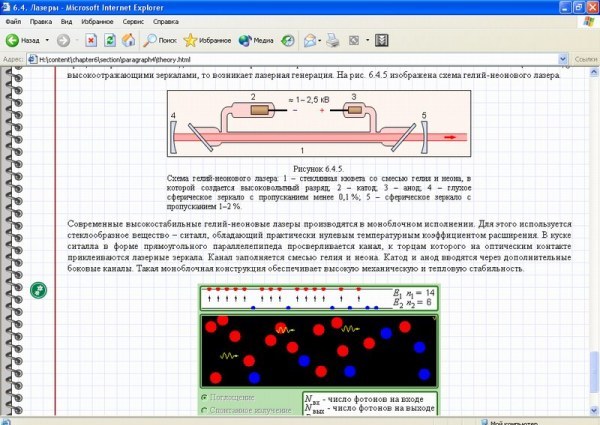Click the vertical scrollbar down arrow
This screenshot has height=425, width=600.
pyautogui.click(x=594, y=410)
